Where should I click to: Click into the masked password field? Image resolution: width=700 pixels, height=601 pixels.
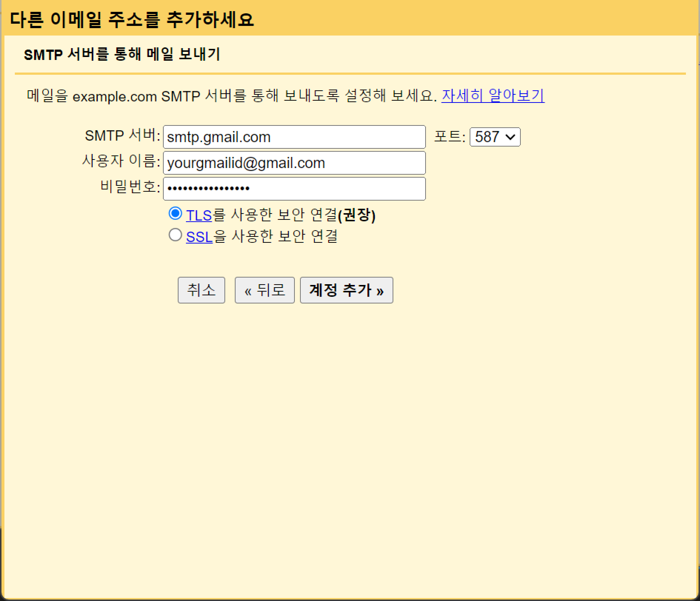[x=294, y=189]
